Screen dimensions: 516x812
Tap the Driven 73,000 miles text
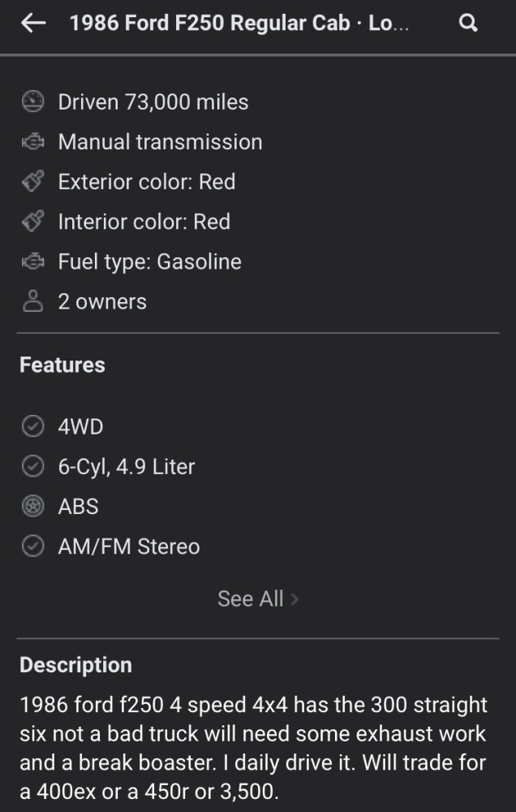pos(153,102)
